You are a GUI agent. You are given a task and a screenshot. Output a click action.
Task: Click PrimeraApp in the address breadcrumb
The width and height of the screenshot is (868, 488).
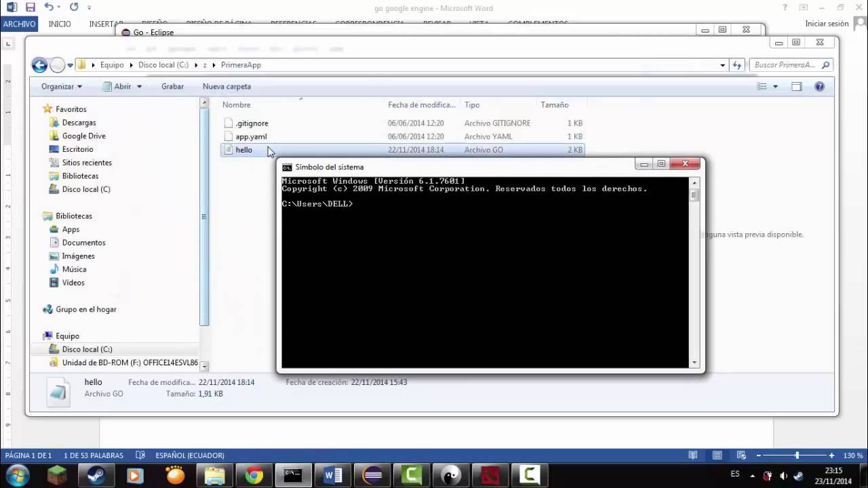[x=241, y=65]
